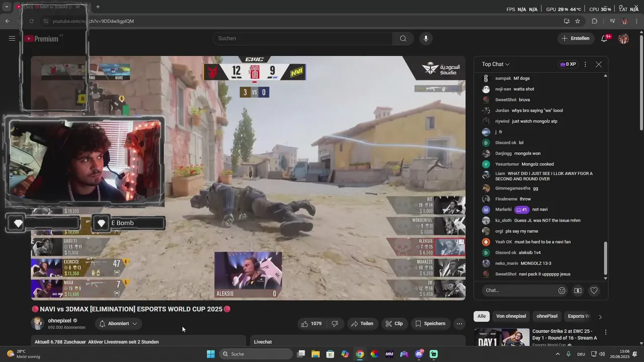Screen dimensions: 644x362
Task: Type in the Chat... message field
Action: pyautogui.click(x=518, y=290)
